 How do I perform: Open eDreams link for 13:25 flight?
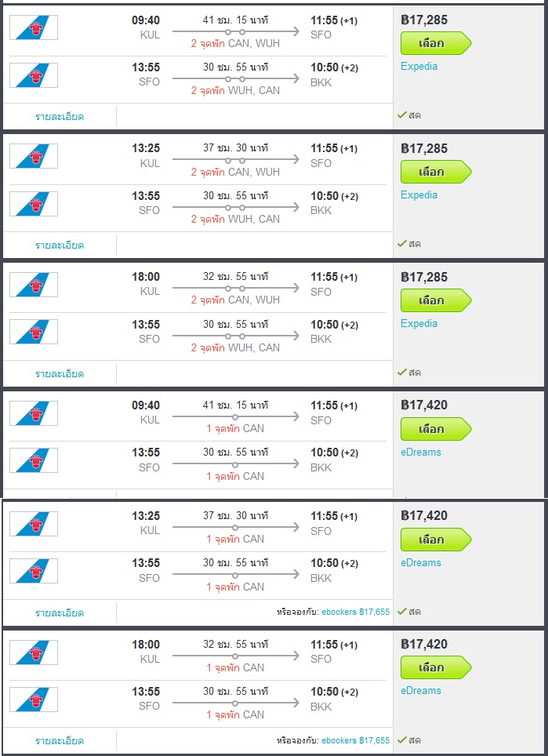click(x=421, y=562)
